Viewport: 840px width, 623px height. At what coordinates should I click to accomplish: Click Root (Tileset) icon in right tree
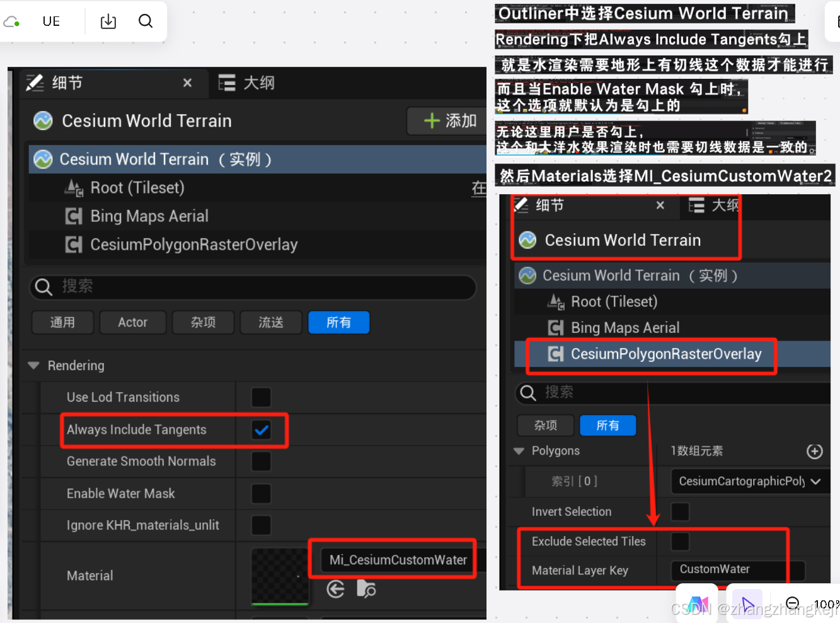(x=556, y=302)
